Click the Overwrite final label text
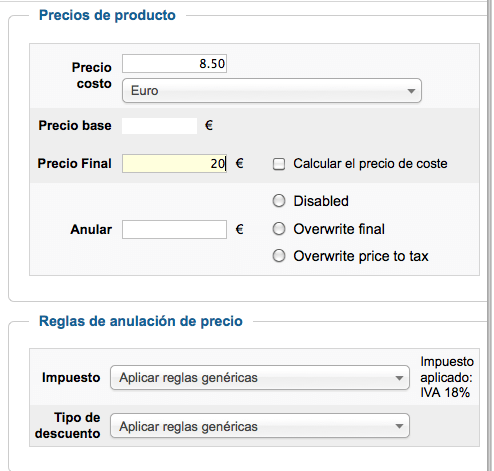 pyautogui.click(x=339, y=229)
